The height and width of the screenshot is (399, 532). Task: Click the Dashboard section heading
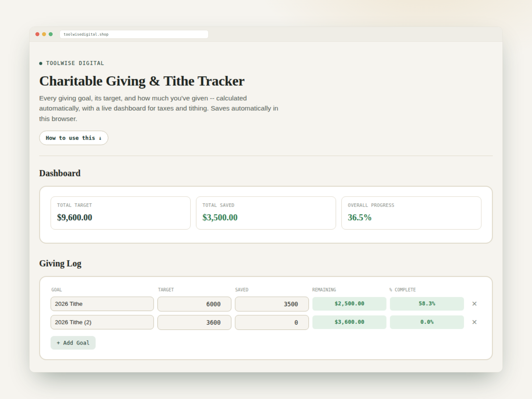(x=60, y=173)
